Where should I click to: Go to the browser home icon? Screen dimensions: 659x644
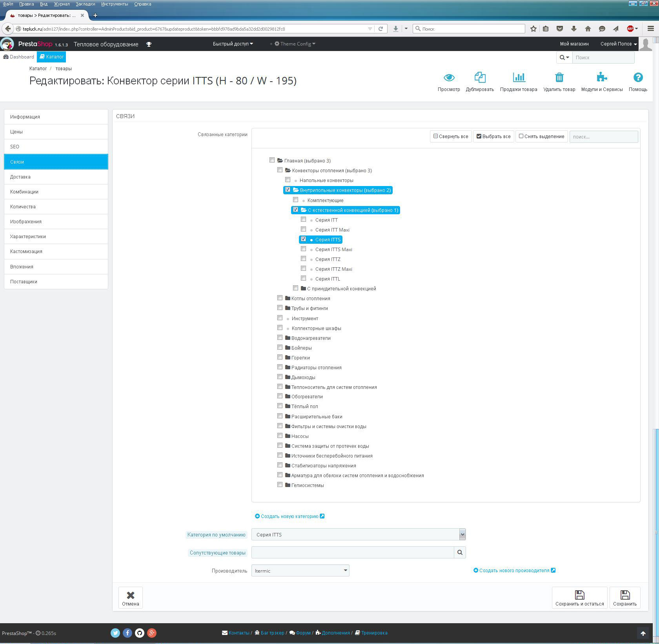click(x=588, y=29)
